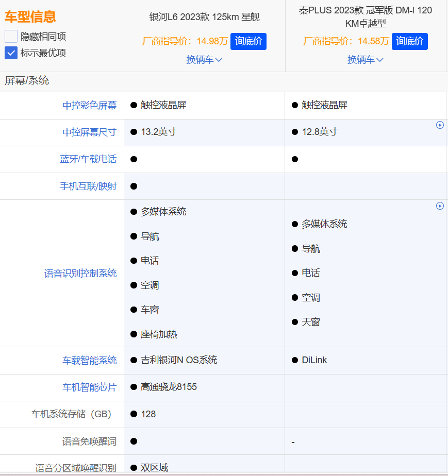448x476 pixels.
Task: Click 银河L6 price 14.98万 text
Action: point(212,41)
